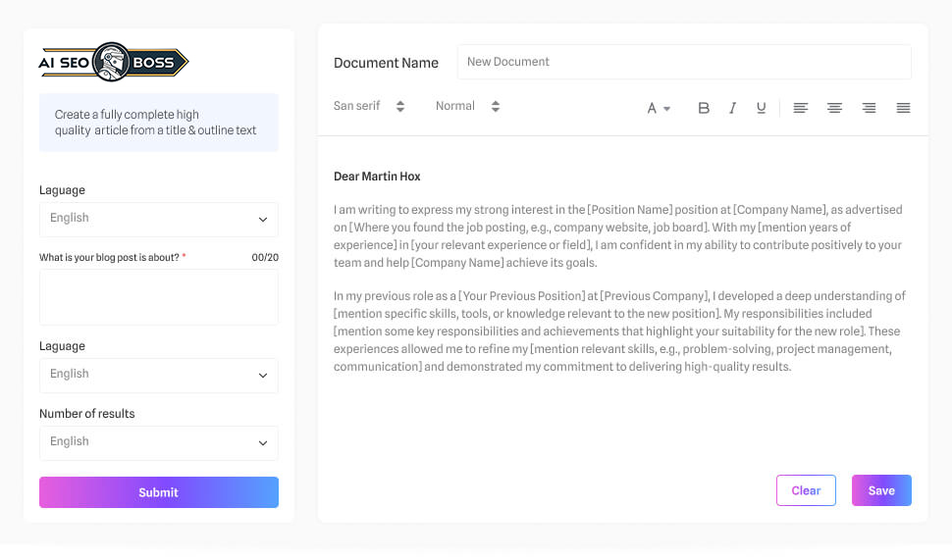
Task: Expand the Normal text size dropdown
Action: [467, 106]
